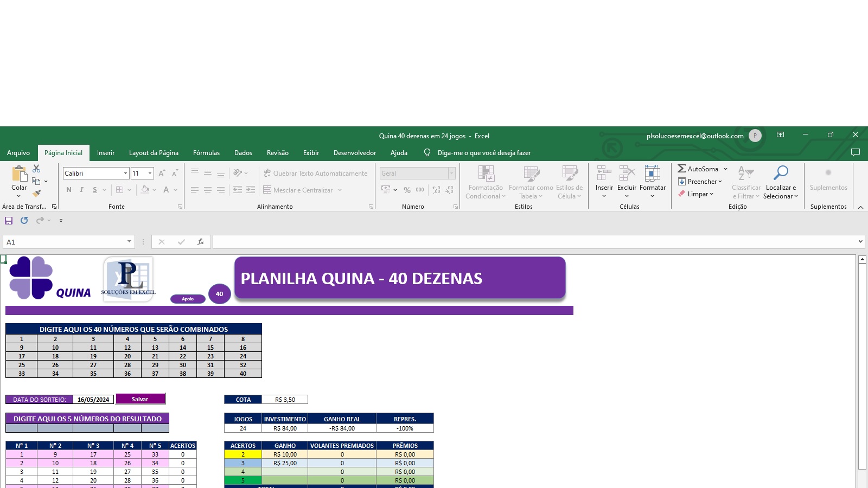Image resolution: width=868 pixels, height=488 pixels.
Task: Toggle underline S formatting
Action: (95, 190)
